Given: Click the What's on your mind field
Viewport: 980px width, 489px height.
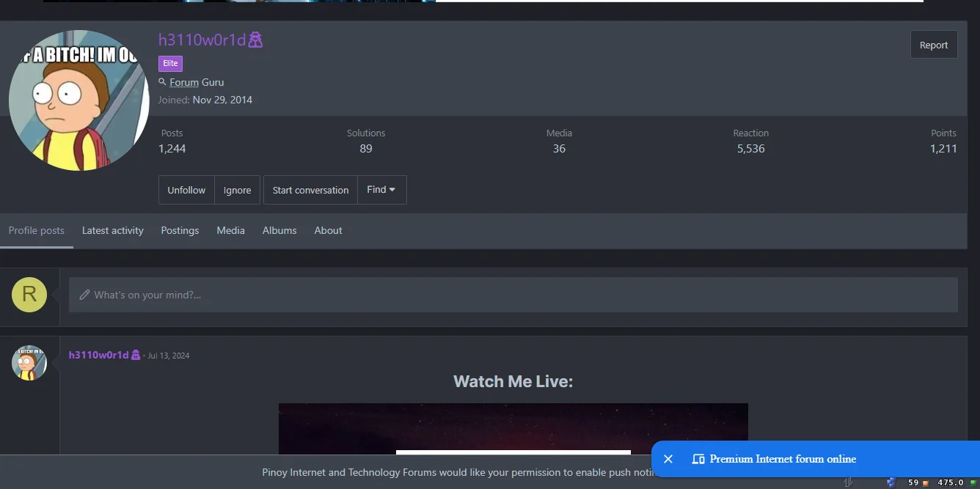Looking at the screenshot, I should pyautogui.click(x=513, y=295).
